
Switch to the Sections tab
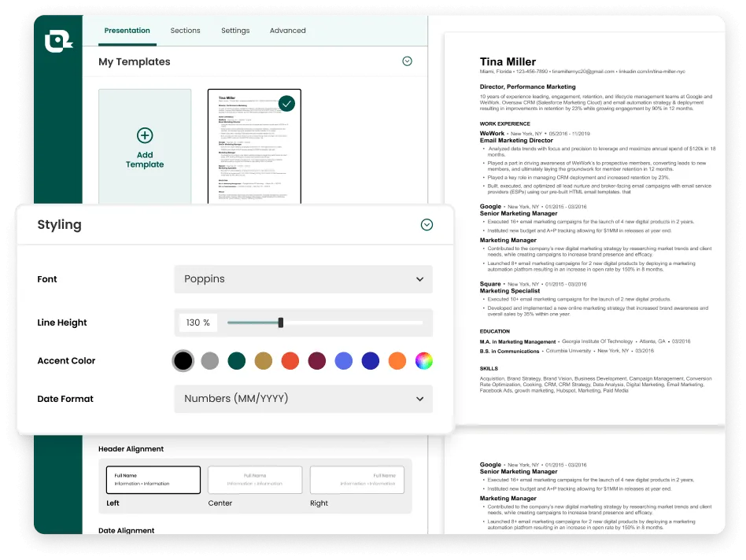point(185,31)
